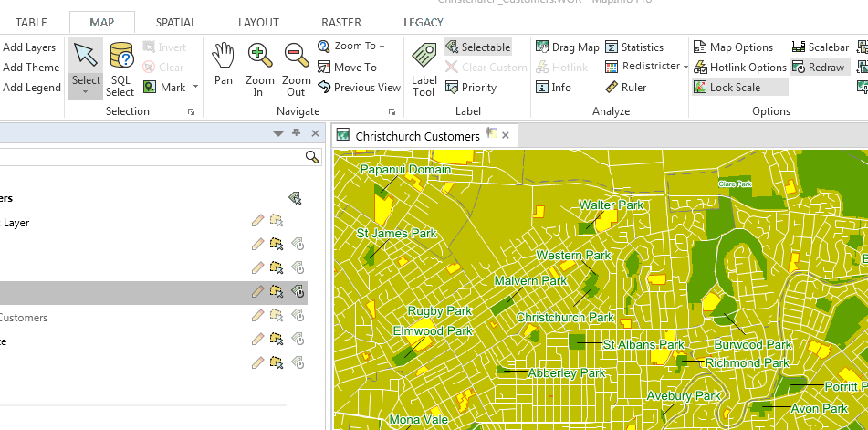The height and width of the screenshot is (430, 868).
Task: Switch to the TABLE ribbon tab
Action: coord(31,23)
